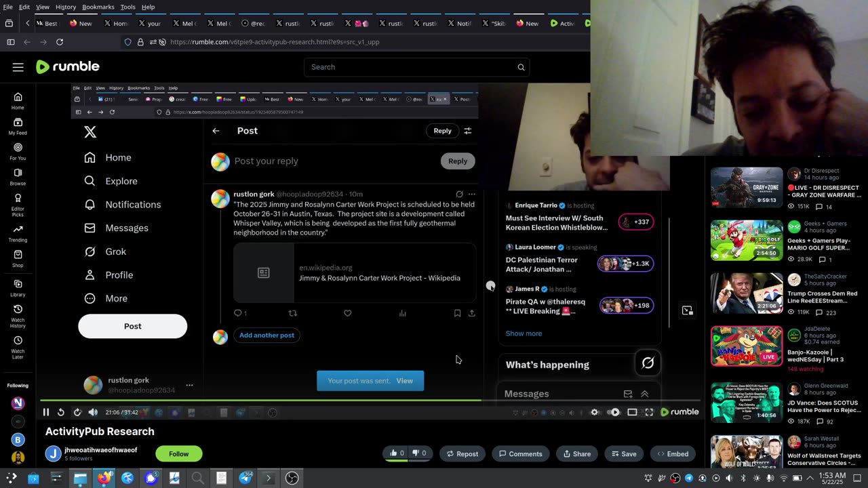Open following channel 'N' avatar

[18, 403]
